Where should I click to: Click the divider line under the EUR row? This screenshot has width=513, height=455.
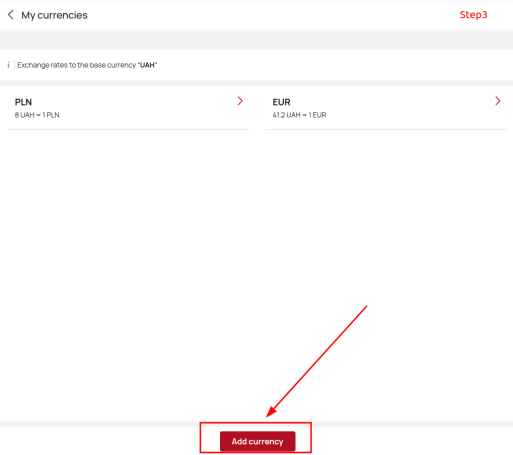click(x=387, y=129)
